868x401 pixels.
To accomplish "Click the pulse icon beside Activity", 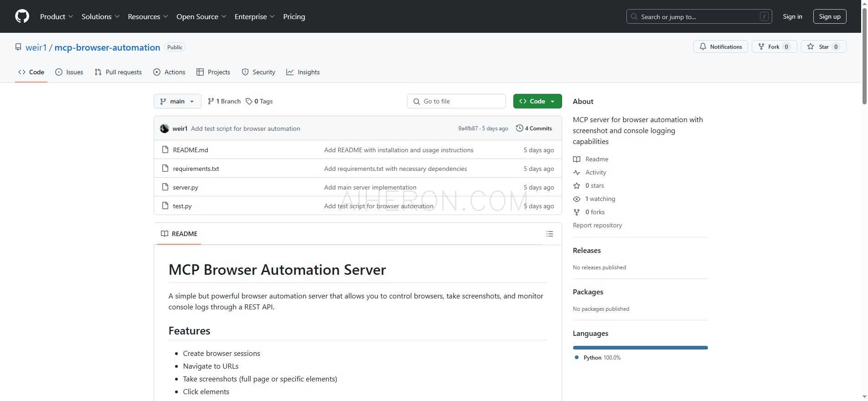I will click(577, 172).
